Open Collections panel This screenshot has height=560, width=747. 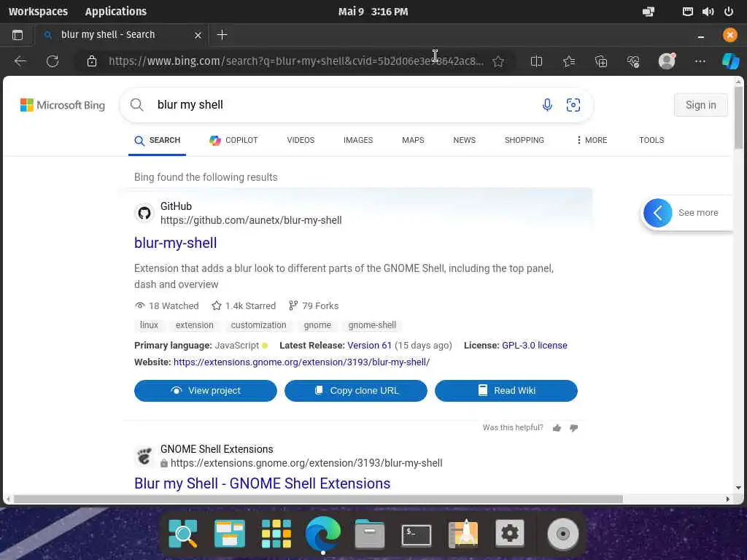coord(601,61)
